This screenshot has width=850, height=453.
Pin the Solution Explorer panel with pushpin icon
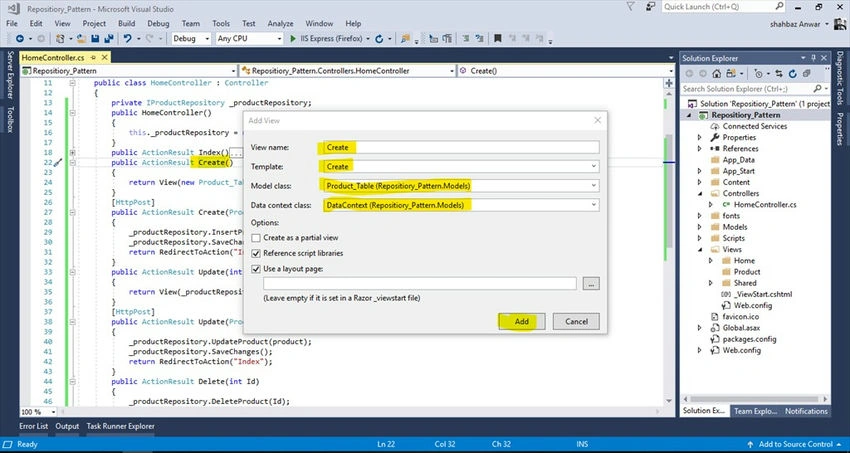click(x=813, y=58)
